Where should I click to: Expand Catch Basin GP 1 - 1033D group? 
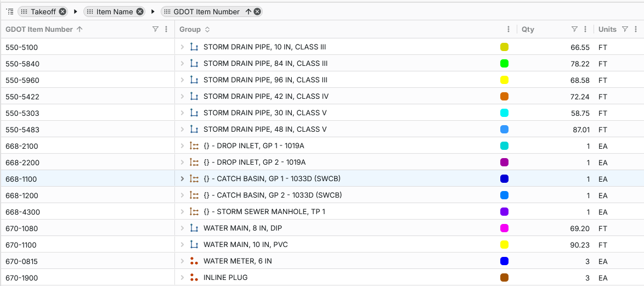click(x=182, y=179)
